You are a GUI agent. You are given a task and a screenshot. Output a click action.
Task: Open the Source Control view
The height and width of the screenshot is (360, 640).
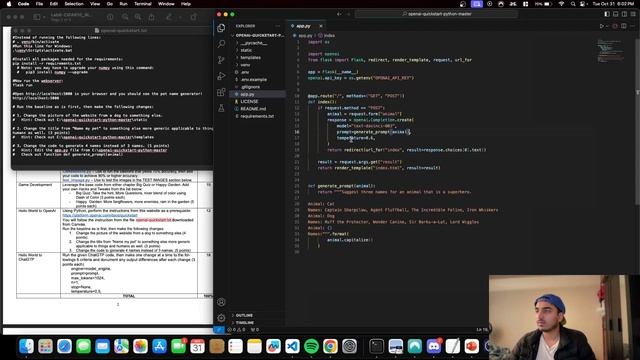coord(221,60)
